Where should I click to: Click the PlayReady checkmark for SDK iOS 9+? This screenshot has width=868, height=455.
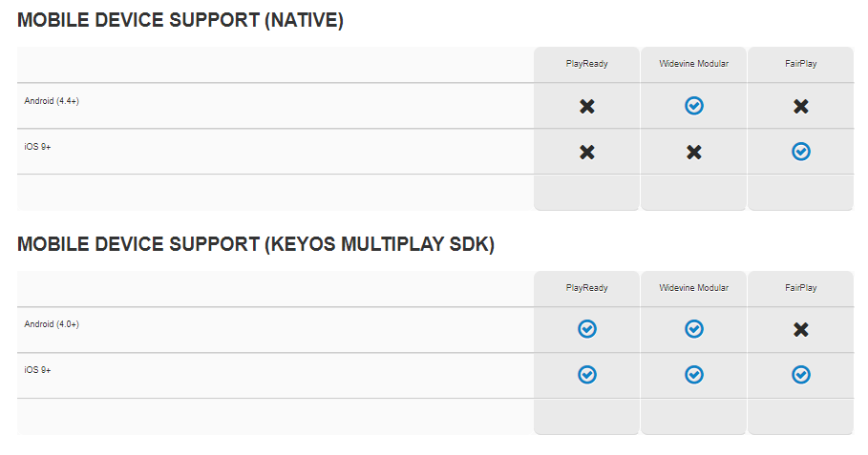(587, 375)
